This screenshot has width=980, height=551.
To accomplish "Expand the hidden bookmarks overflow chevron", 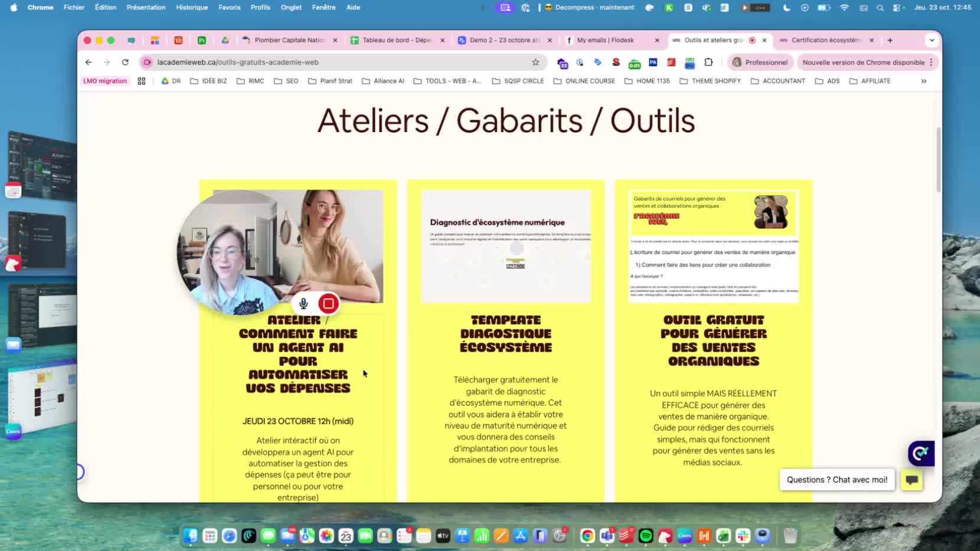I will click(x=923, y=81).
